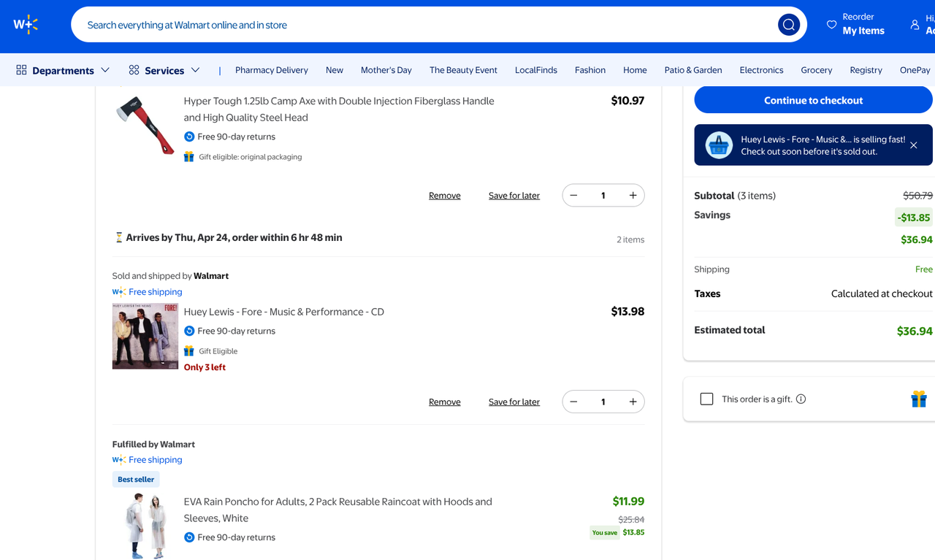Image resolution: width=935 pixels, height=560 pixels.
Task: Click the -$13.85 savings badge
Action: (914, 217)
